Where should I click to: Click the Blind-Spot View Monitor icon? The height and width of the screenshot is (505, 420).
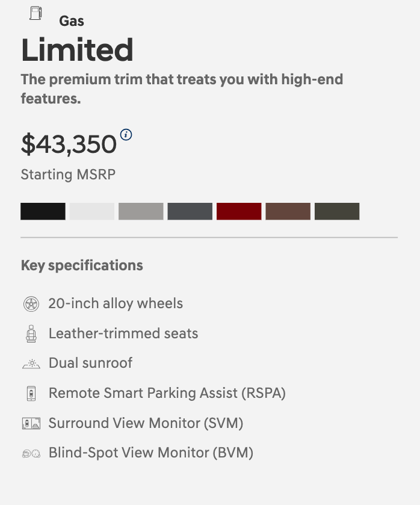(x=31, y=453)
